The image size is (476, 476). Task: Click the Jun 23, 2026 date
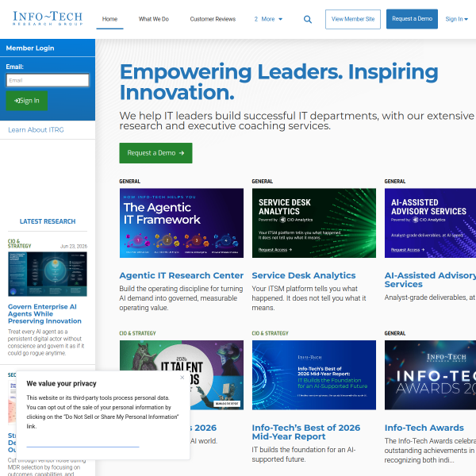coord(74,246)
